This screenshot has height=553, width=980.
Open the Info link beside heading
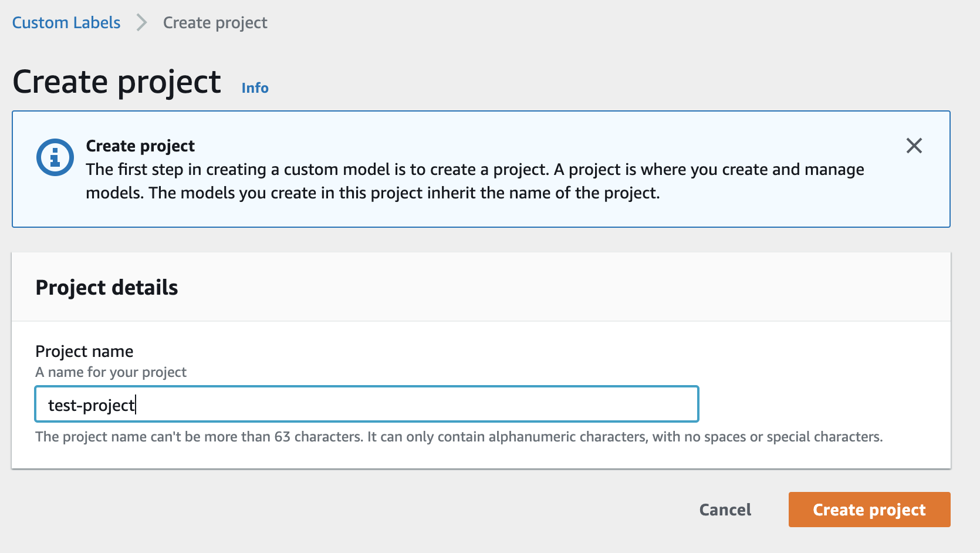pyautogui.click(x=255, y=88)
